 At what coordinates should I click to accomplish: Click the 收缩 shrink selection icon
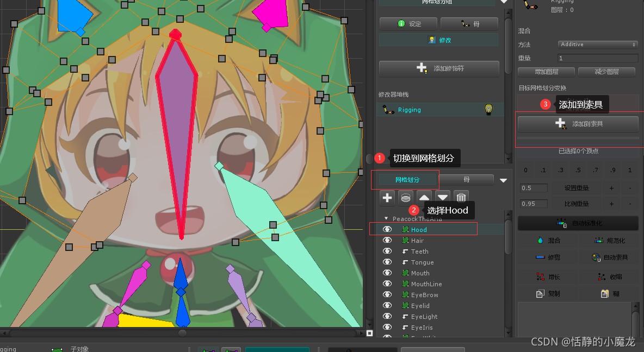coord(602,277)
